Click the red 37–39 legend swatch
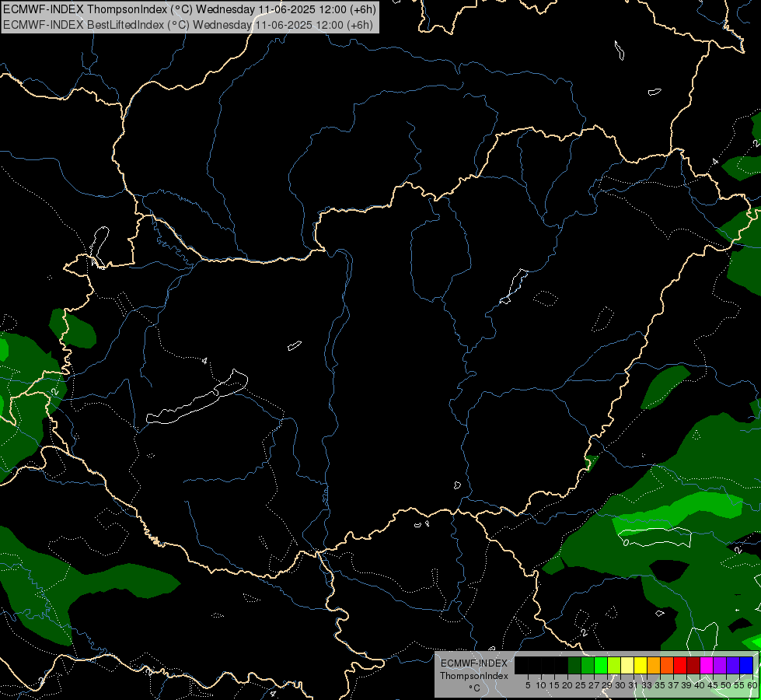Viewport: 761px width, 700px height. point(680,665)
